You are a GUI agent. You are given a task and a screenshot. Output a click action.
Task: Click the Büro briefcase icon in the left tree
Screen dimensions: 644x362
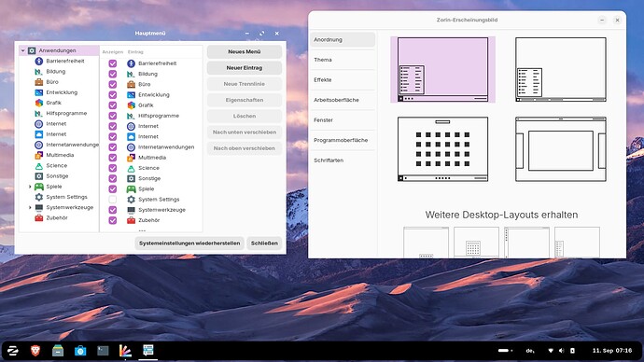(38, 82)
